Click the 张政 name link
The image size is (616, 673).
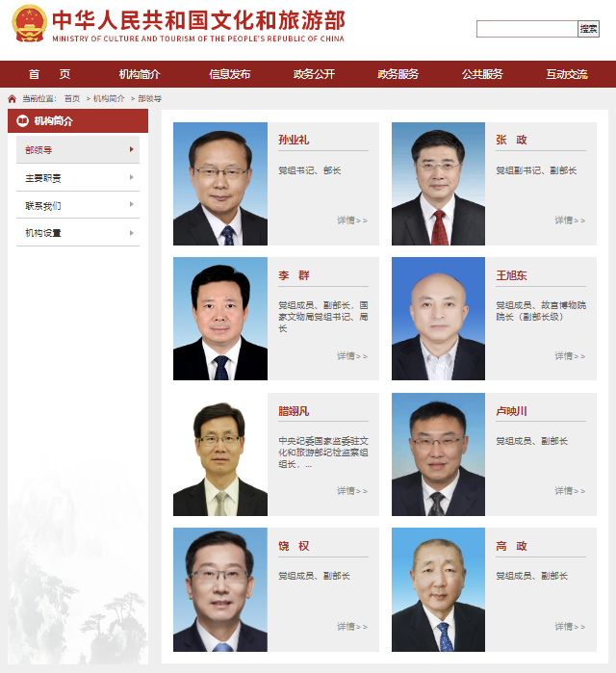(511, 140)
